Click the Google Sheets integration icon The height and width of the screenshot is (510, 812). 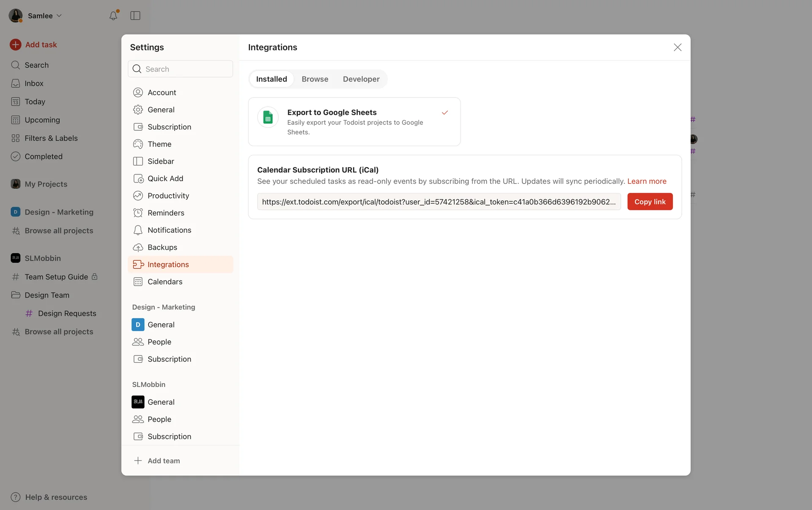(268, 117)
